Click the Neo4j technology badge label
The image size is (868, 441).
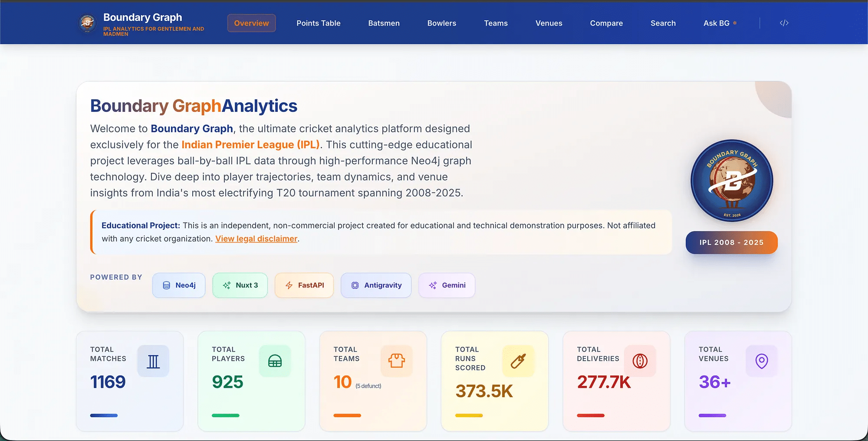point(185,285)
